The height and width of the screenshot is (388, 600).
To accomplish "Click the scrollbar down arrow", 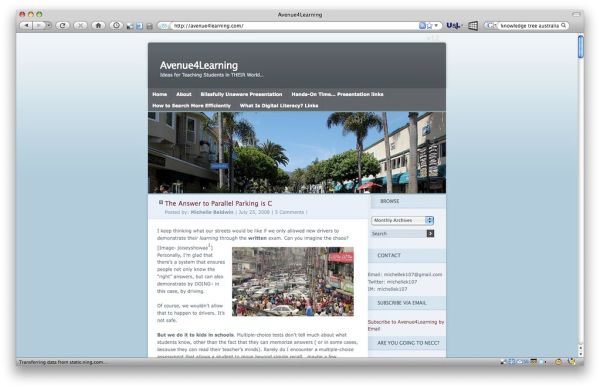I will tap(580, 353).
